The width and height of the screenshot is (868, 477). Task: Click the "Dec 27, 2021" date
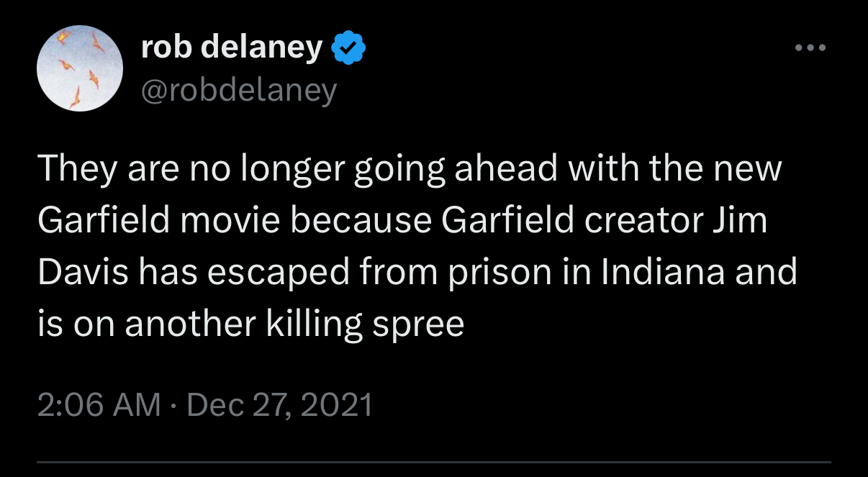point(279,404)
